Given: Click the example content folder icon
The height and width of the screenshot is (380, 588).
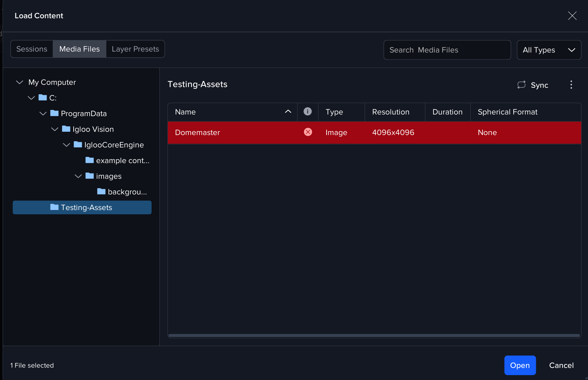Looking at the screenshot, I should 89,160.
